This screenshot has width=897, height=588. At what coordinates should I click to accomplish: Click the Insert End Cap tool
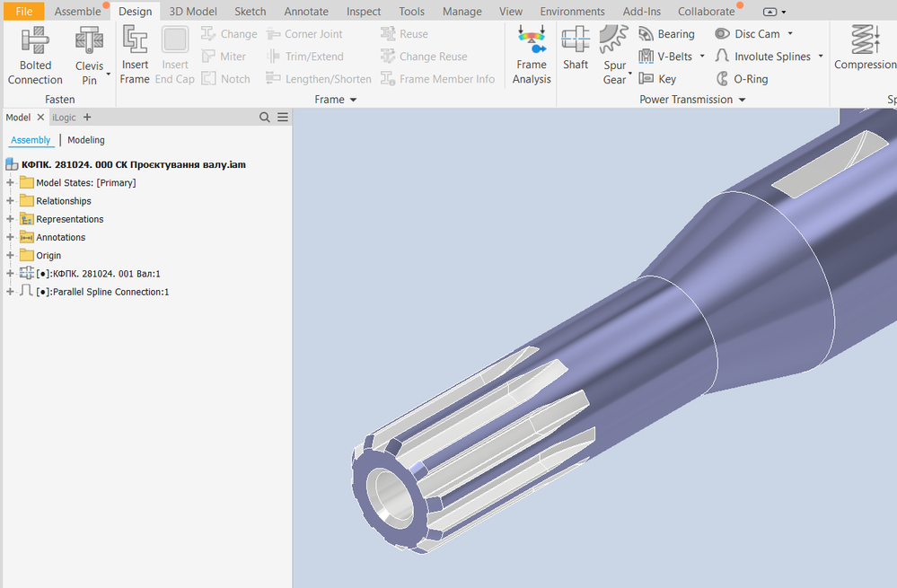(174, 55)
